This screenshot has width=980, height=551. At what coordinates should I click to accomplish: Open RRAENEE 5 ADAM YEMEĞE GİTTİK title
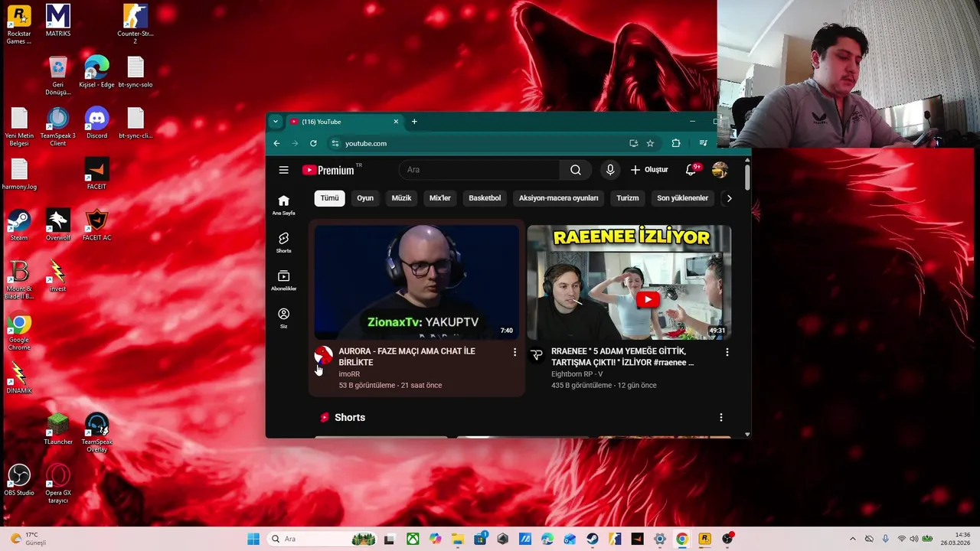[x=622, y=357]
